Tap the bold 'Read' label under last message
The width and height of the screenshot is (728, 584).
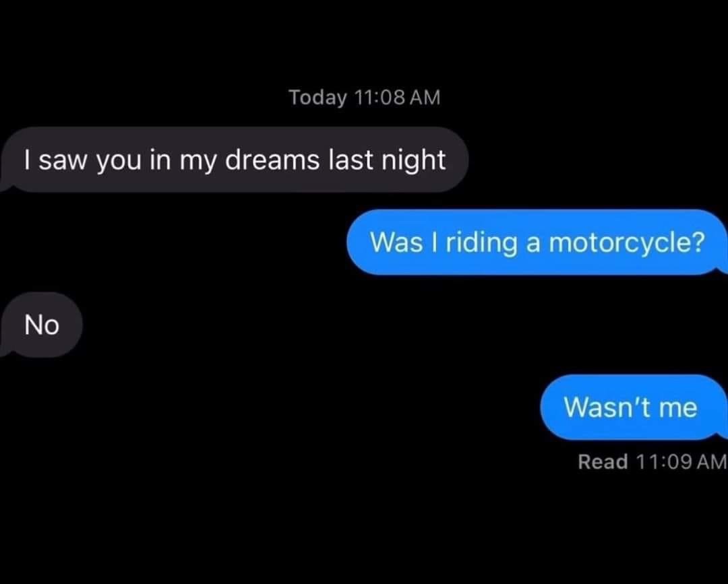point(603,461)
